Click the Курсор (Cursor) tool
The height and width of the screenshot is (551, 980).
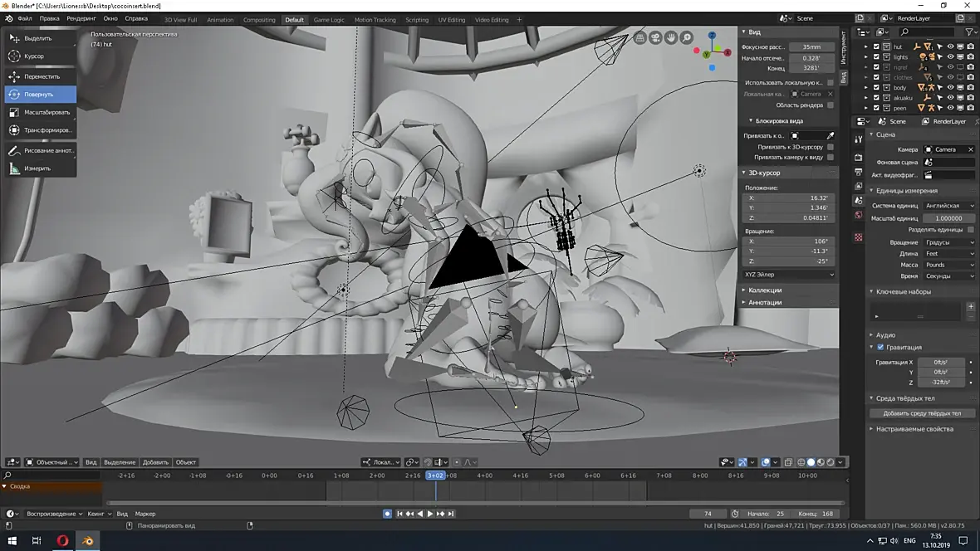pos(41,56)
